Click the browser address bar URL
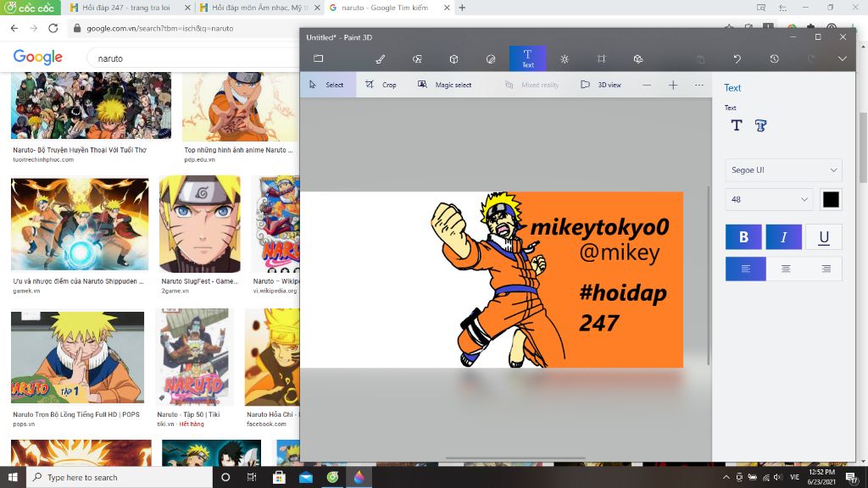 point(160,28)
